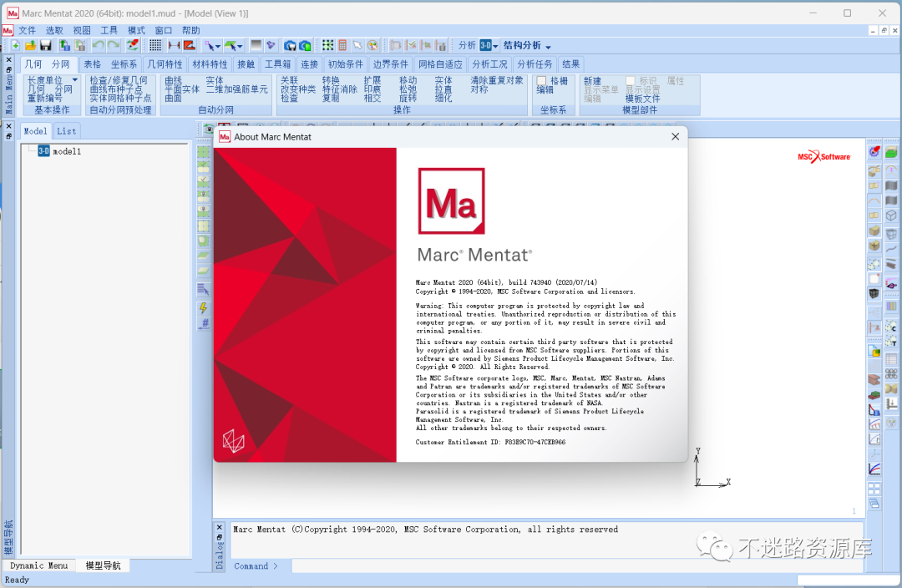Image resolution: width=902 pixels, height=588 pixels.
Task: Click the solid black cube icon
Action: click(x=874, y=293)
